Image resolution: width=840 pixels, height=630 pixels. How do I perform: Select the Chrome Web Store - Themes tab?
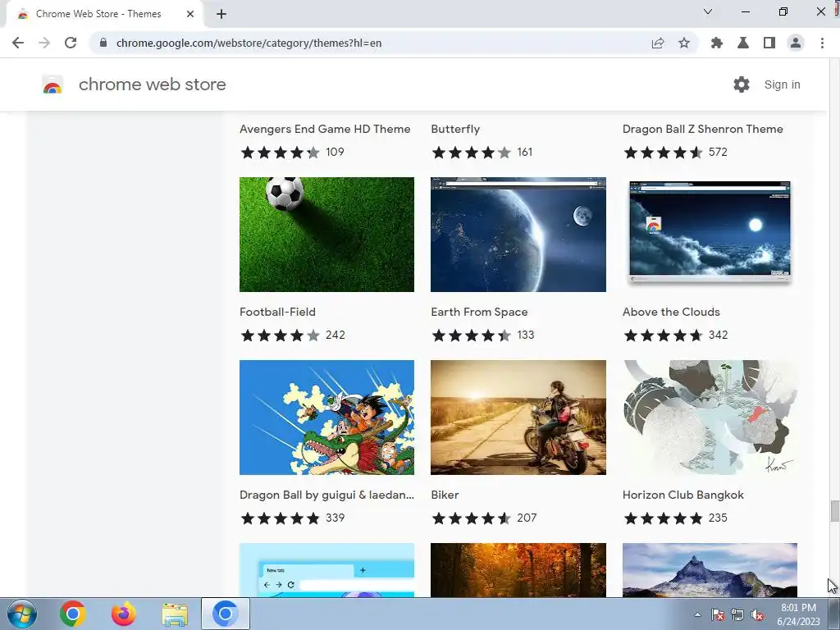(104, 14)
